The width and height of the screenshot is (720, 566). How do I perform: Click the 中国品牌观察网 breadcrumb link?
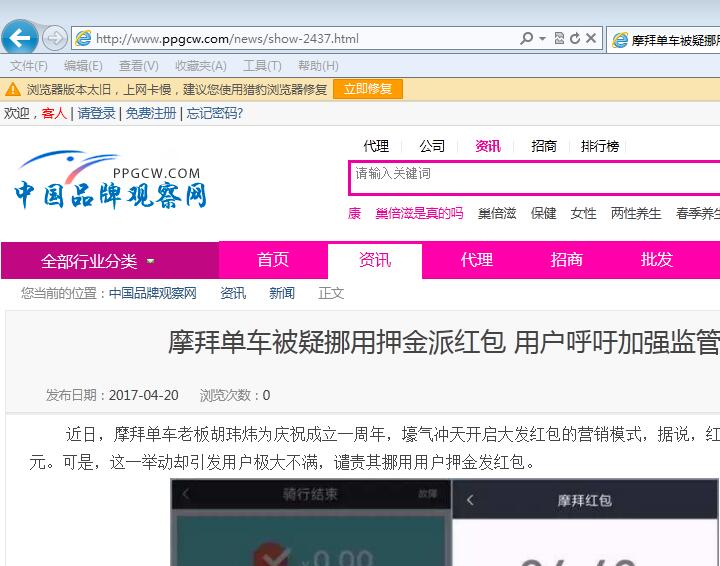click(x=153, y=293)
